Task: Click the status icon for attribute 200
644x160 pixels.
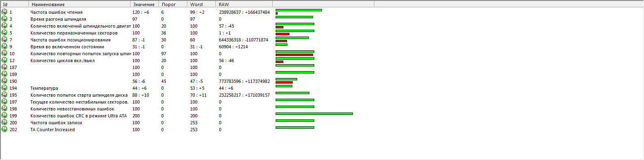Action: pyautogui.click(x=4, y=122)
